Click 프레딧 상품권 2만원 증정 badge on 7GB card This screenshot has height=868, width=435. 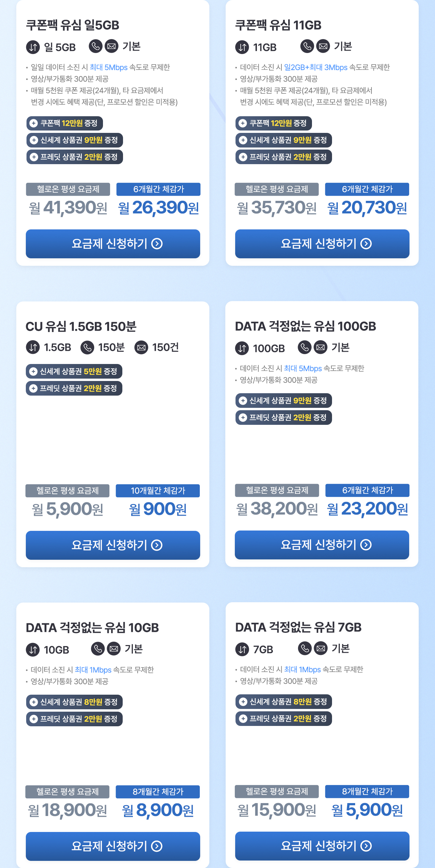(x=283, y=718)
